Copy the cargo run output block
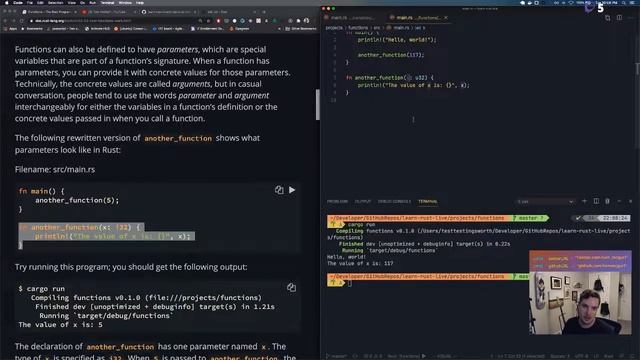 point(291,287)
